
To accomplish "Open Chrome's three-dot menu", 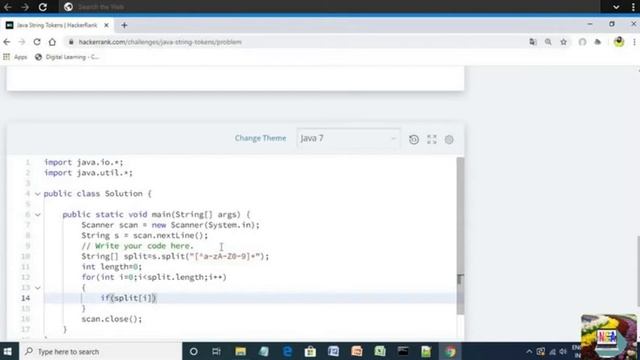I will click(x=634, y=42).
